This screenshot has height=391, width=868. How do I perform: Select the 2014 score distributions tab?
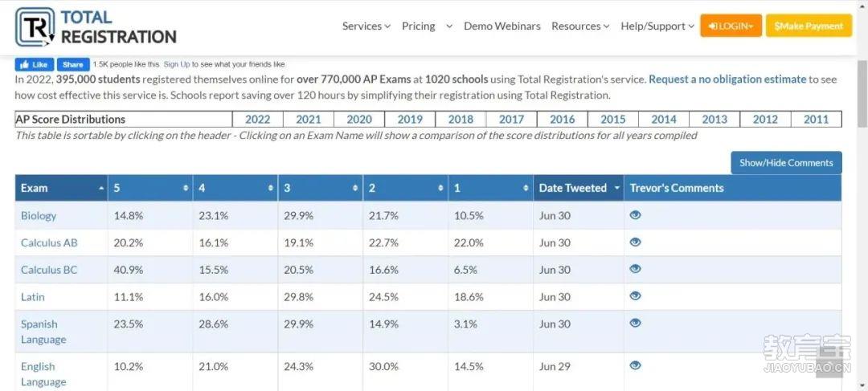664,120
